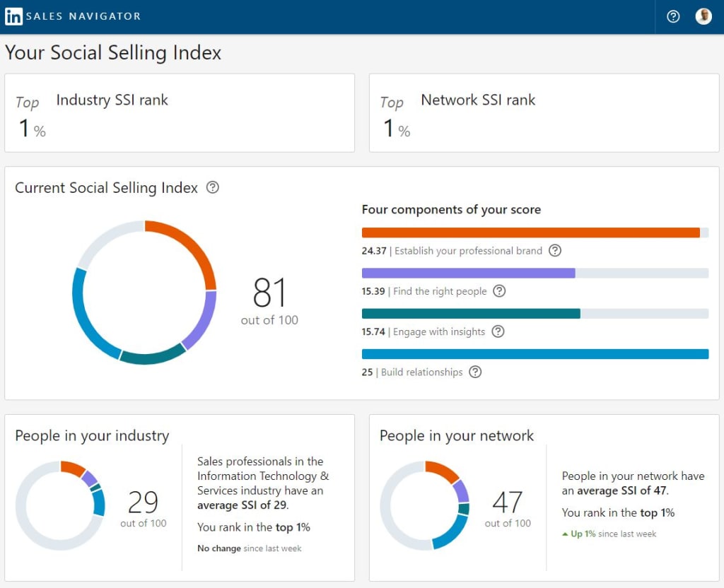Viewport: 724px width, 588px height.
Task: Click the 47 out of 100 network score
Action: [x=508, y=509]
